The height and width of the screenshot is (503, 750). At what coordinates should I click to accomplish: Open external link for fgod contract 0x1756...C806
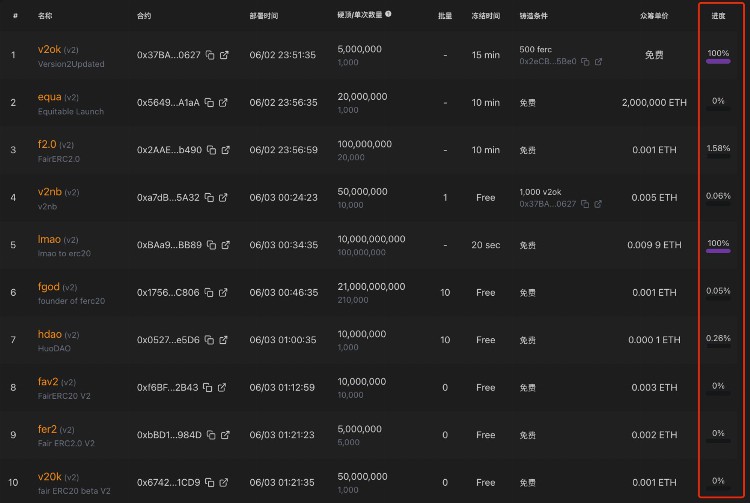pos(225,292)
